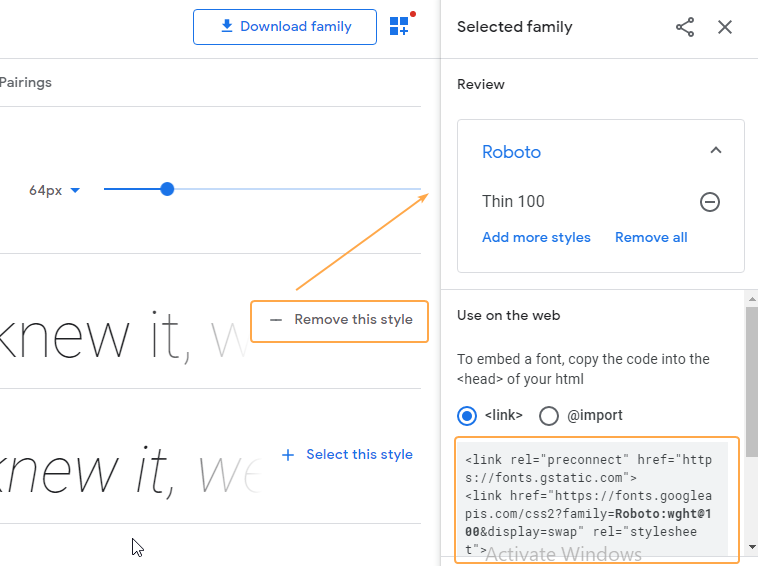Open the Roboto font link

511,152
